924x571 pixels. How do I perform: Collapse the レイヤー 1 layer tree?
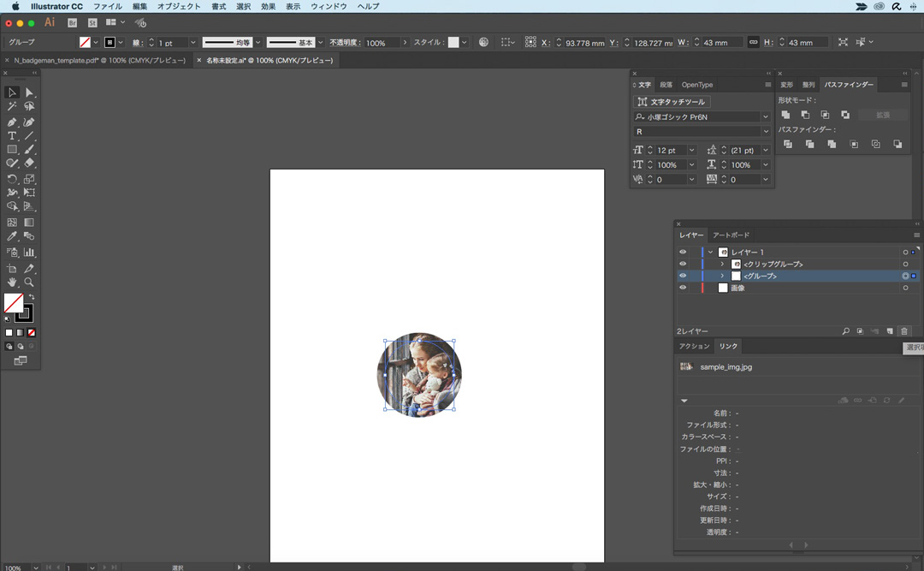(710, 253)
